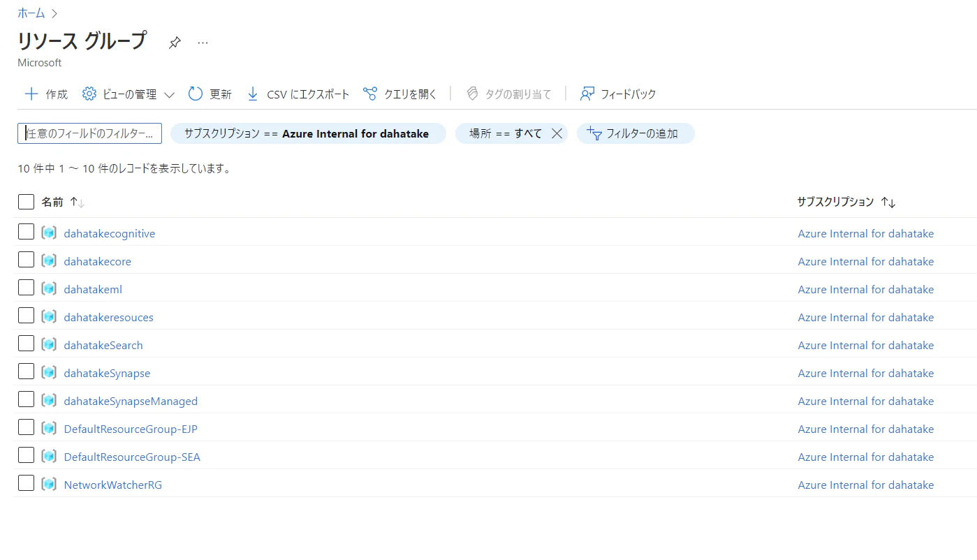Click the resource group icon beside dahatakecore
The width and height of the screenshot is (977, 560).
[49, 260]
